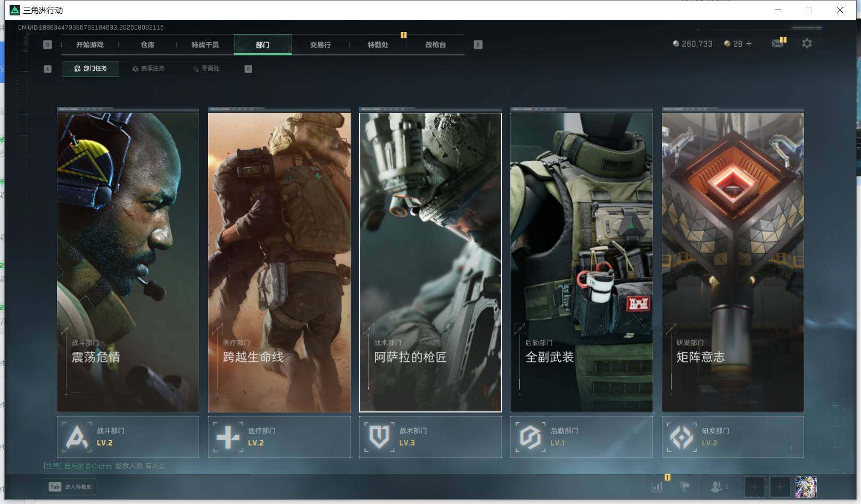Screen dimensions: 861x504
Task: Open the 矩阵意志 mission card
Action: (x=733, y=262)
